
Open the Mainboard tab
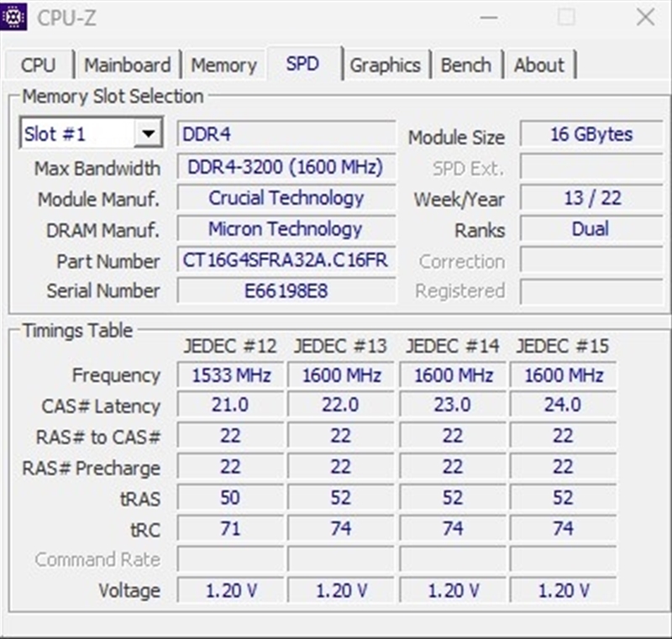128,65
